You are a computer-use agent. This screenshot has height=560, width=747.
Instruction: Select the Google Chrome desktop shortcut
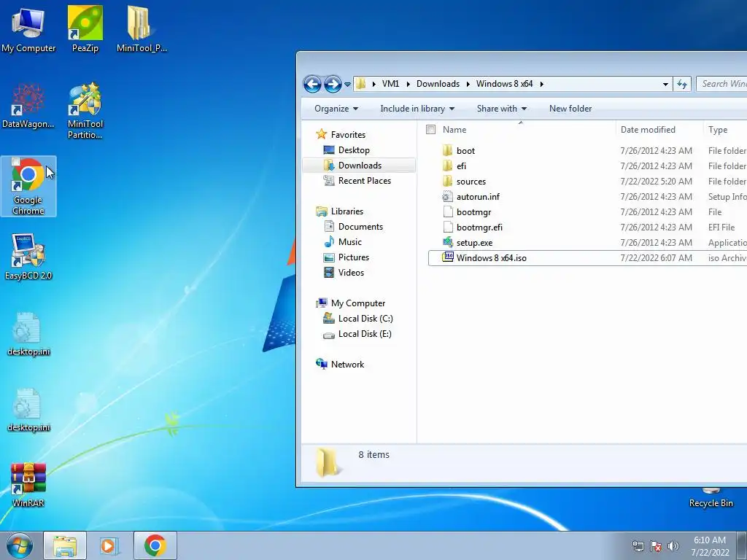[x=28, y=187]
